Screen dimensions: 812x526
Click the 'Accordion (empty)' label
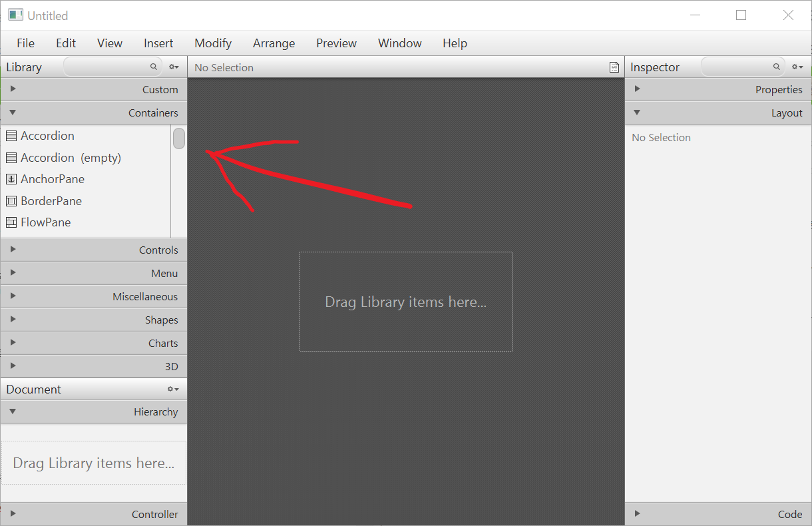pos(71,158)
